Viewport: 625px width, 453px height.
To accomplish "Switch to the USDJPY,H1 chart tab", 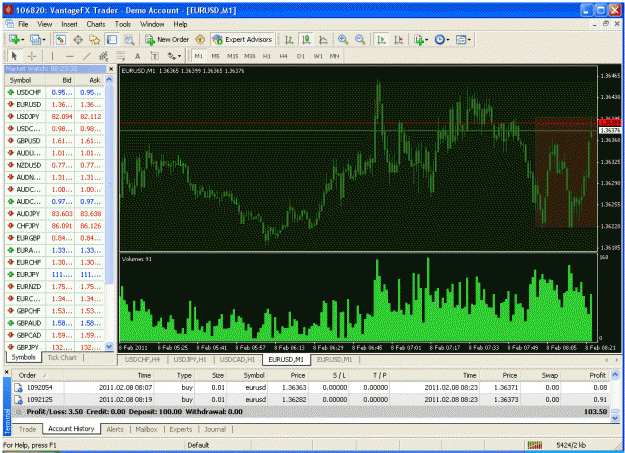I will coord(190,360).
